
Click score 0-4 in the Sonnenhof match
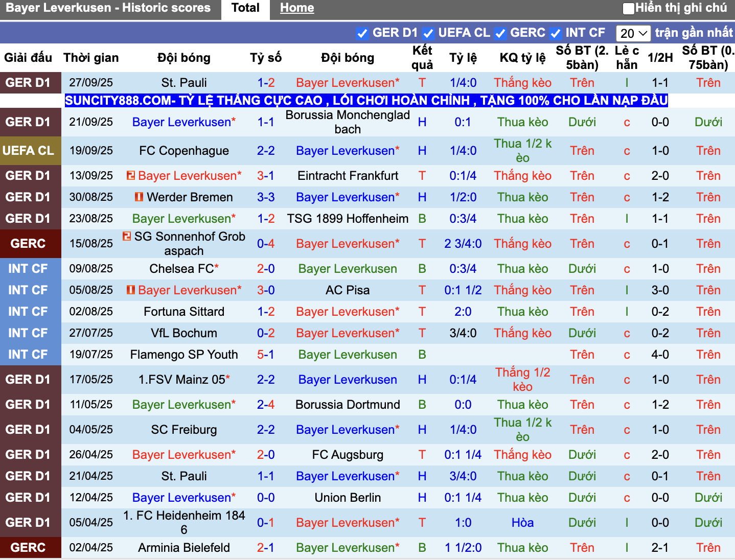coord(266,244)
